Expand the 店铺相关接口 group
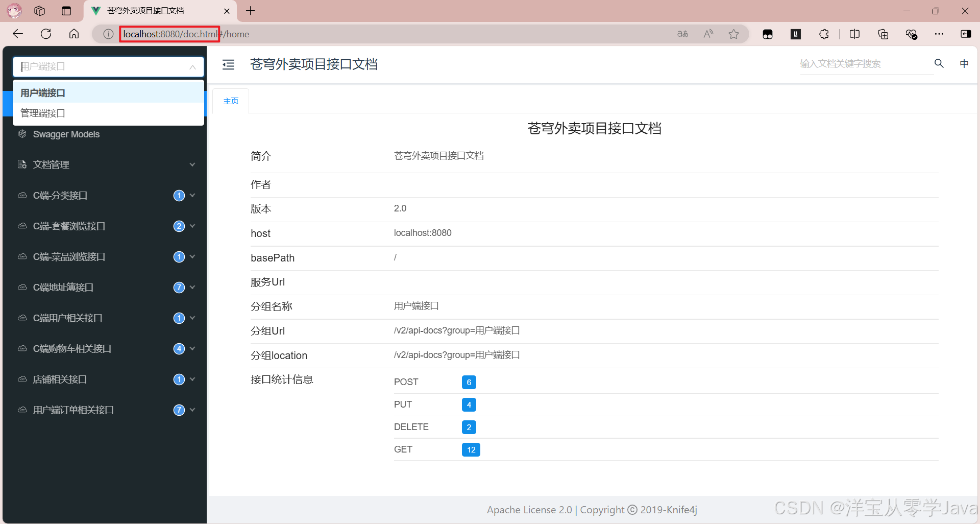Viewport: 980px width, 524px height. pos(105,379)
